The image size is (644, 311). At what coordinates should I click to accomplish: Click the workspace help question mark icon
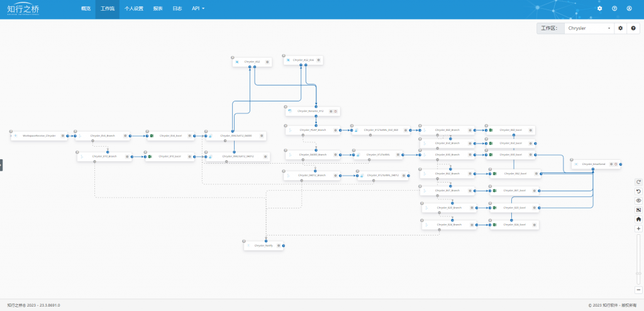click(633, 28)
